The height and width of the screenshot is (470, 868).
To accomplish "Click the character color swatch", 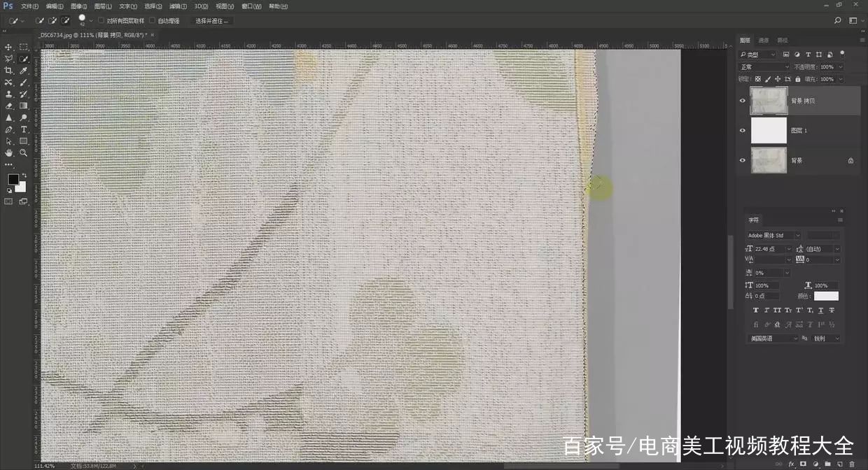I will [x=826, y=296].
